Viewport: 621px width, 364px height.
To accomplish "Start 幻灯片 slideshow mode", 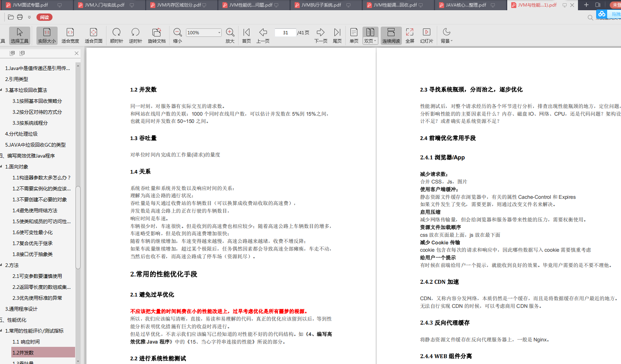I will tap(427, 35).
